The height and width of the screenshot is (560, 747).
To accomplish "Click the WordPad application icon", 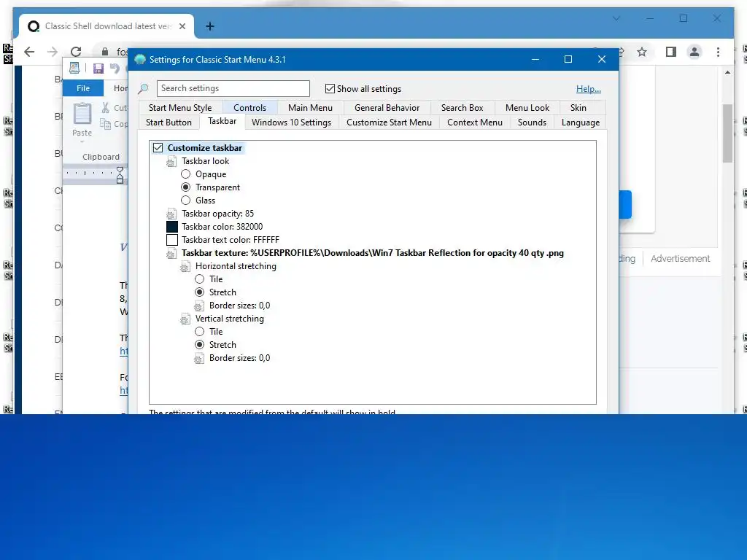I will click(x=74, y=68).
